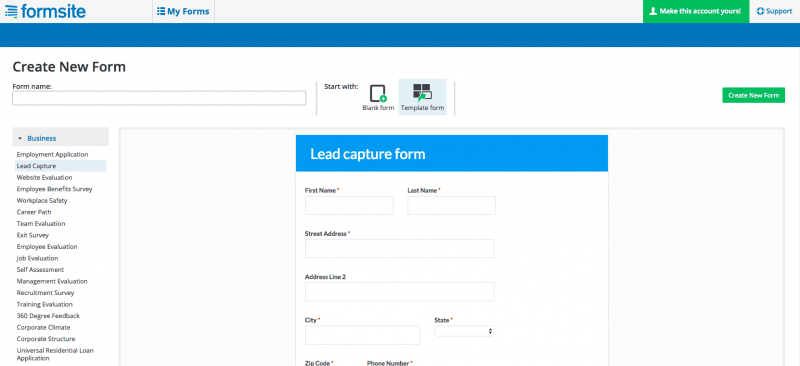
Task: Choose the Website Evaluation template
Action: [44, 178]
